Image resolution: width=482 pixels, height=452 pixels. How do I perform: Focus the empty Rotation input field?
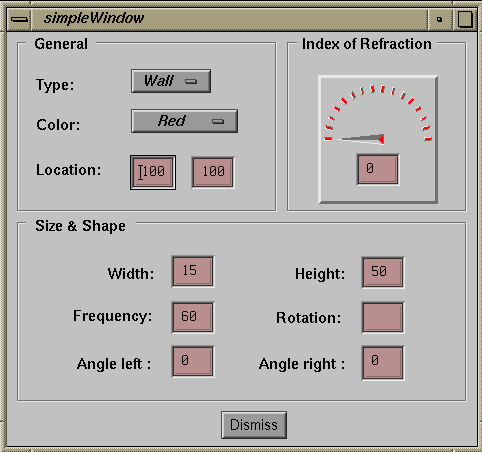383,317
